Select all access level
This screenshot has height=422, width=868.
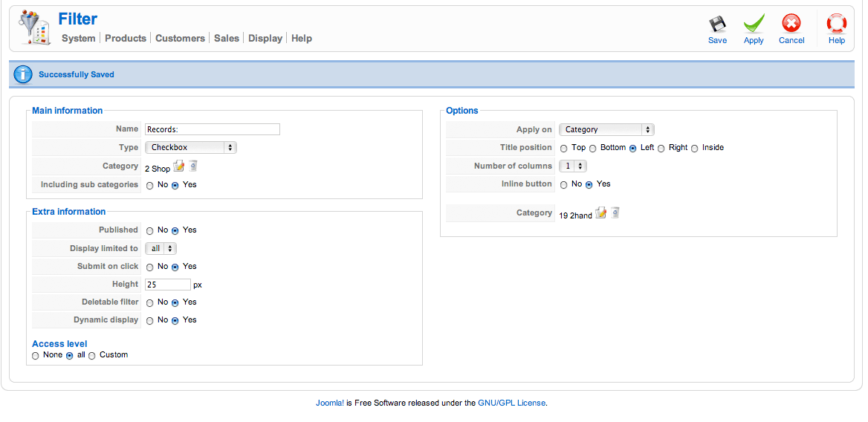pyautogui.click(x=70, y=356)
